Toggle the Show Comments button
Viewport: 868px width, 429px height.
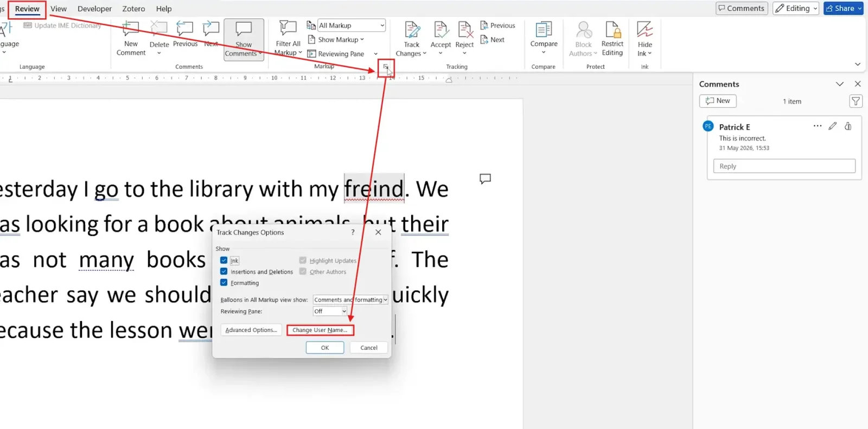(x=244, y=39)
